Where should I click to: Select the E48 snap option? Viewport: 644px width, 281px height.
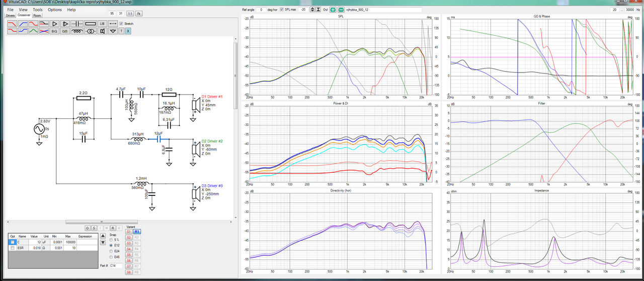[x=111, y=257]
